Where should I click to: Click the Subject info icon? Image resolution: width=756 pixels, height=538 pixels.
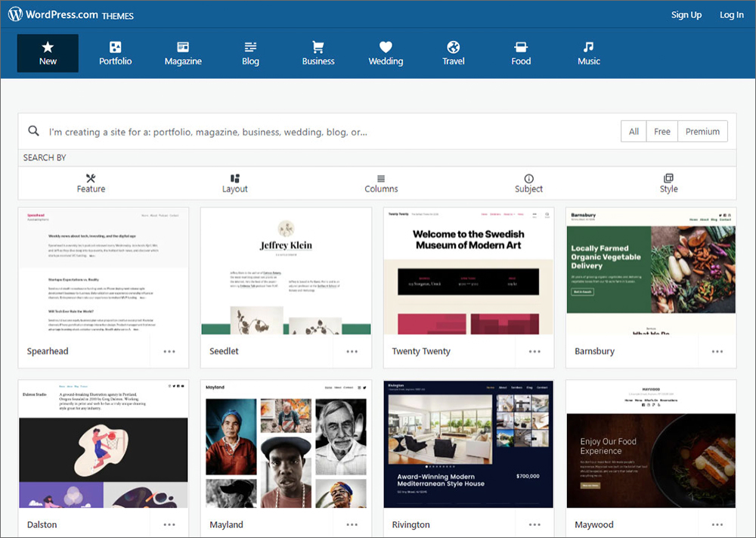(529, 178)
